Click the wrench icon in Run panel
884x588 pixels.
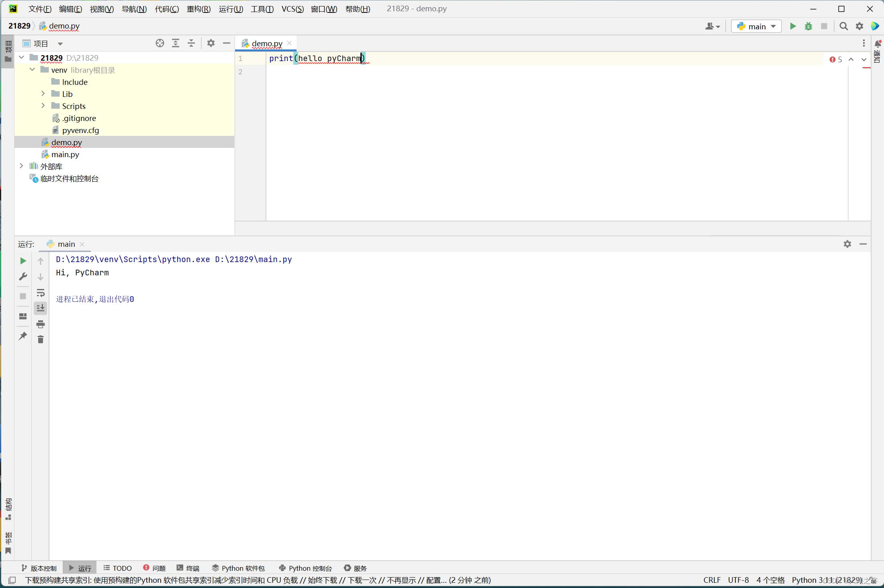(x=23, y=277)
